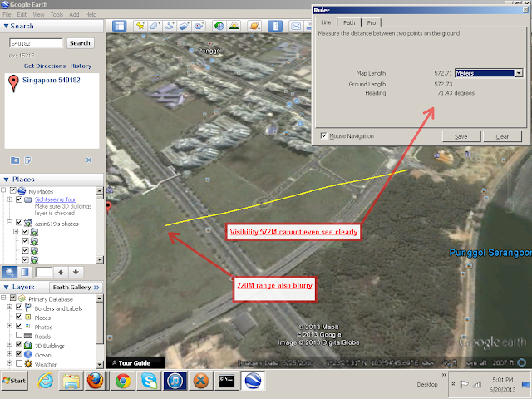Add an image overlay from the toolbar
Viewport: 532px width, 399px height.
(184, 26)
